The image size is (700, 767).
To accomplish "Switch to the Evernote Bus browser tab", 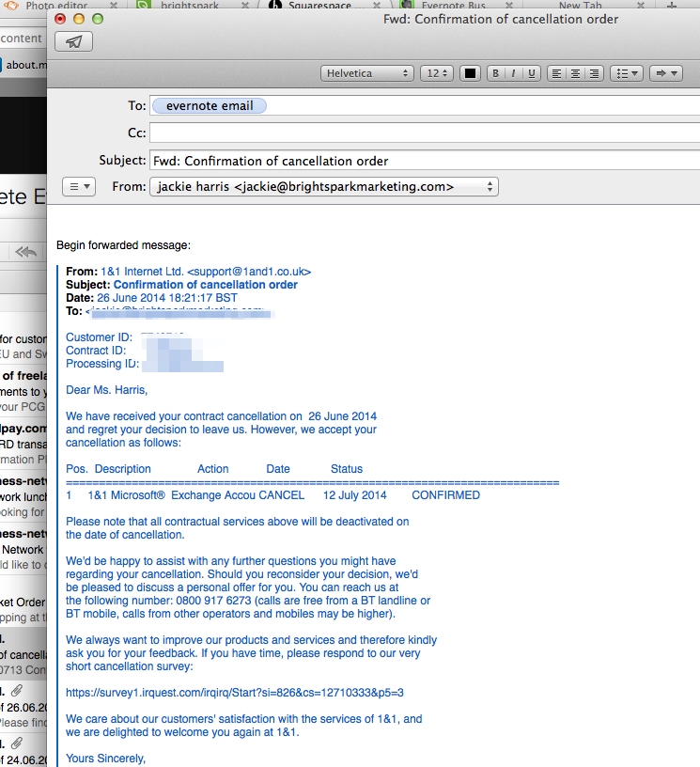I will point(454,6).
